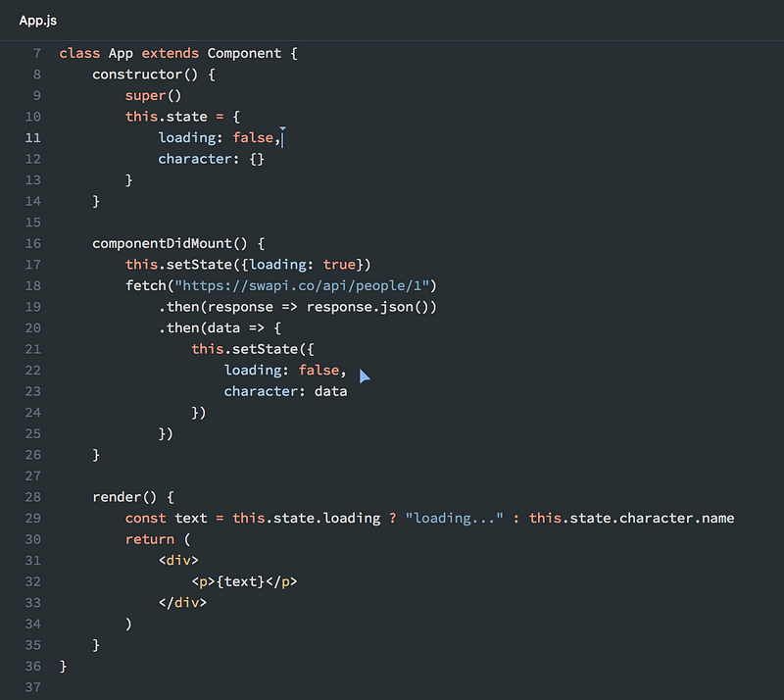Image resolution: width=784 pixels, height=700 pixels.
Task: Click '.then(data =>' on line 20
Action: 211,327
